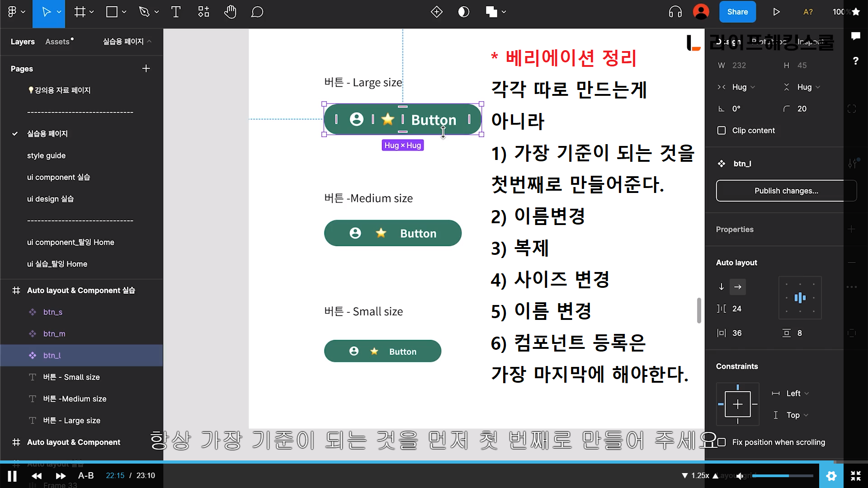Viewport: 868px width, 488px height.
Task: Check Fix position when scrolling
Action: [x=722, y=442]
